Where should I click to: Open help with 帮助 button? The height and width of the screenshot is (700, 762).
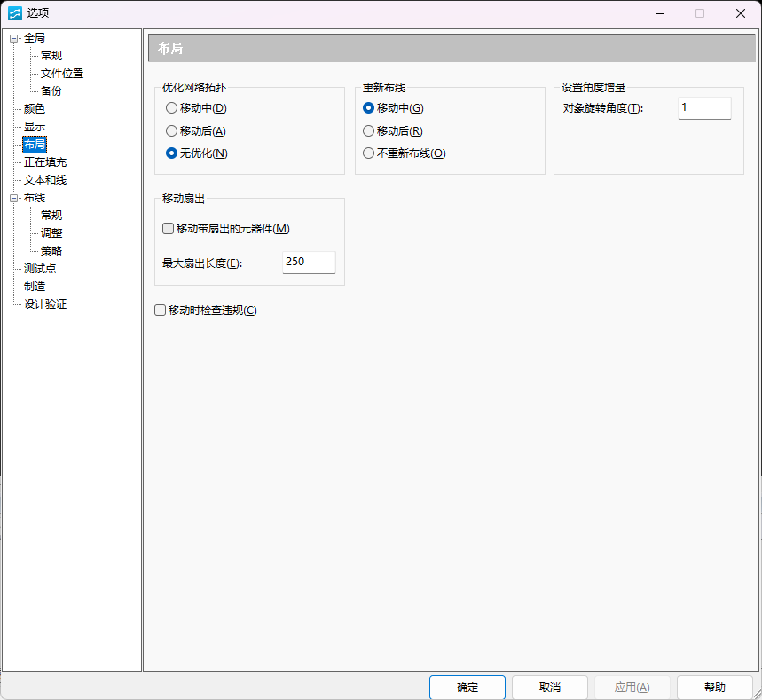(x=714, y=688)
